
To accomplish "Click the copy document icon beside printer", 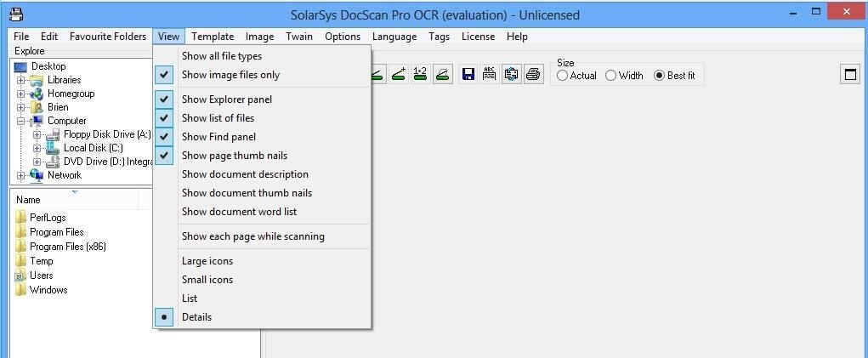I will point(512,74).
